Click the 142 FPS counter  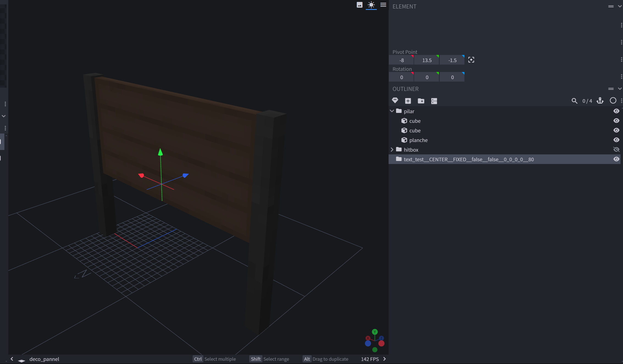point(370,359)
